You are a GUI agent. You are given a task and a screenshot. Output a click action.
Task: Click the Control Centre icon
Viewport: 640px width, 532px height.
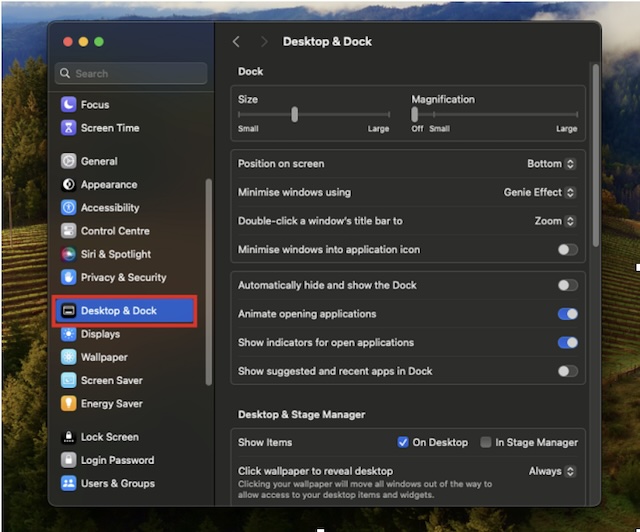tap(68, 231)
